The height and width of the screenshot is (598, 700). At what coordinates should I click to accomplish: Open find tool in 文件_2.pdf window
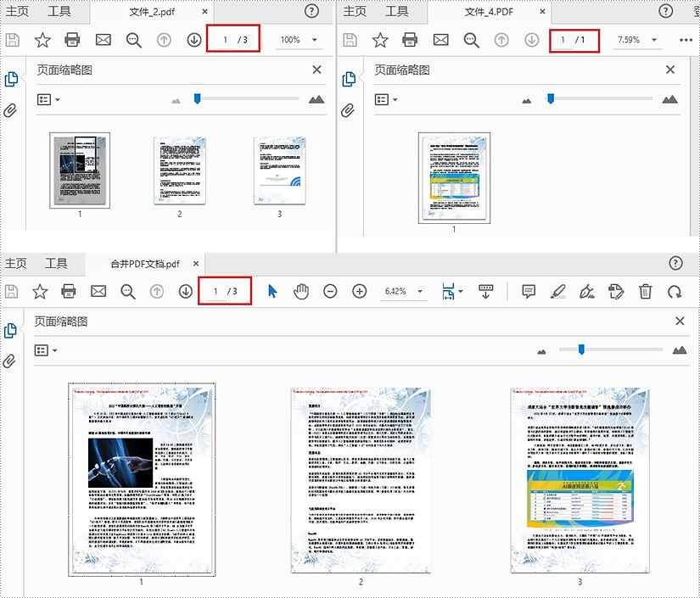click(x=133, y=40)
